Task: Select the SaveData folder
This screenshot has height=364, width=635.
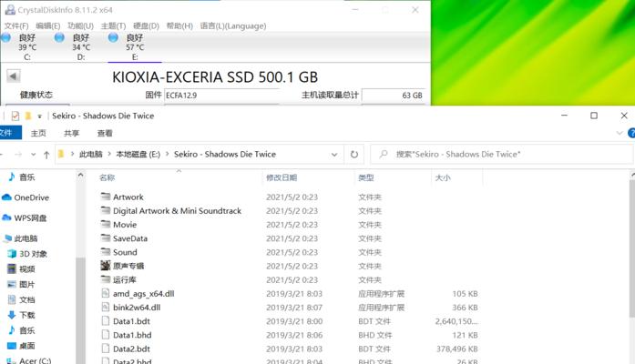Action: pos(124,238)
